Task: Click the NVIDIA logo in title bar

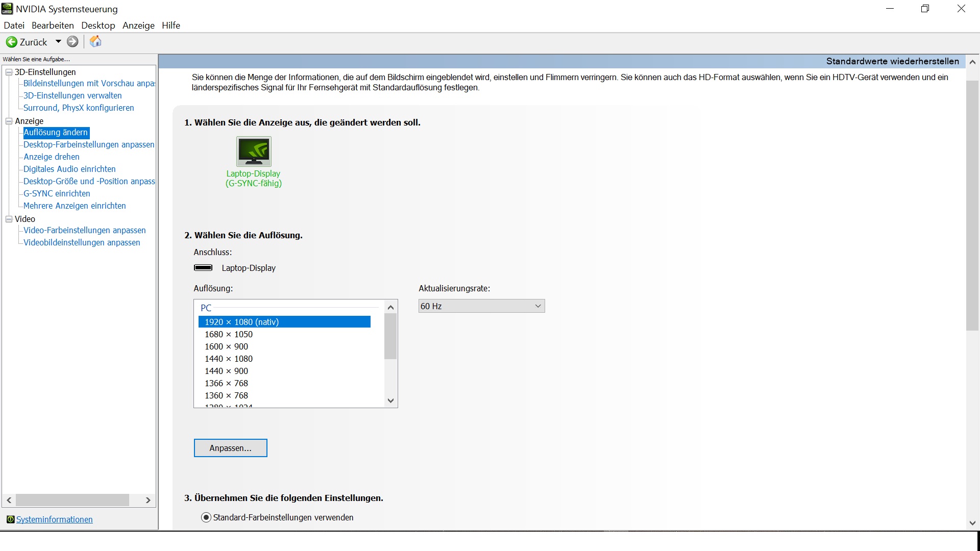Action: (7, 9)
